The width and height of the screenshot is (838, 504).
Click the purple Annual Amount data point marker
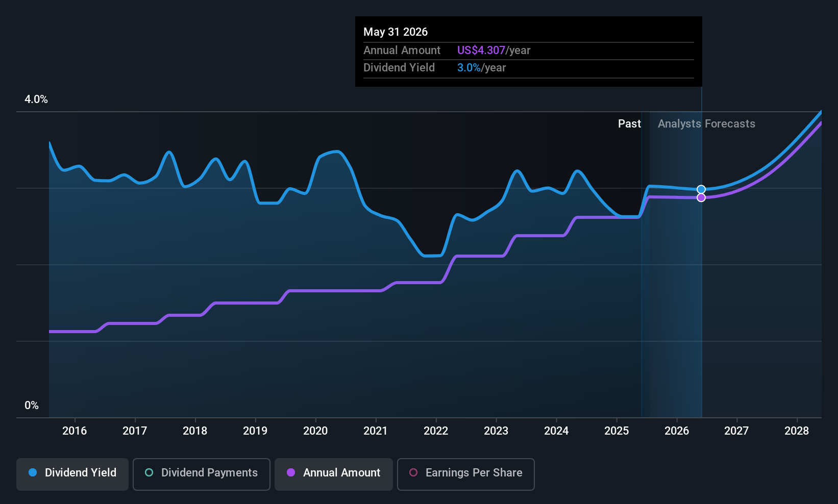tap(701, 197)
